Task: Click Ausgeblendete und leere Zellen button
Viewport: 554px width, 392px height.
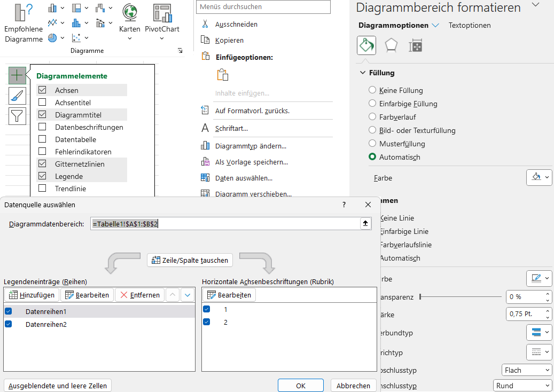Action: tap(58, 386)
